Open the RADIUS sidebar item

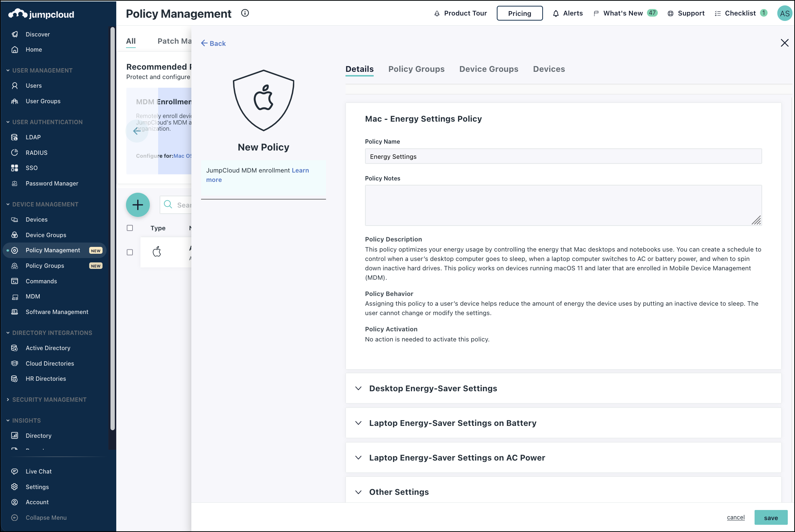coord(36,153)
